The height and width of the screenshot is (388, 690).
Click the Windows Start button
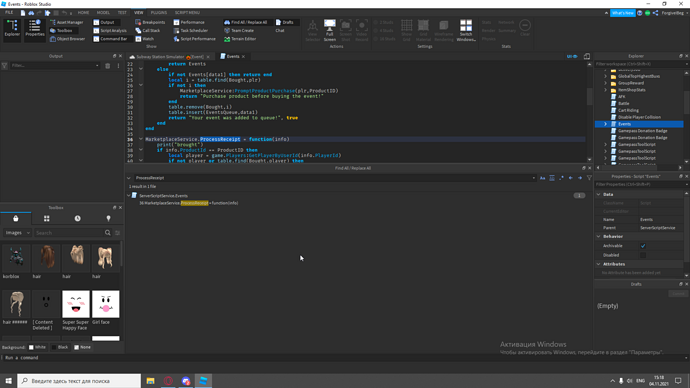pyautogui.click(x=8, y=381)
